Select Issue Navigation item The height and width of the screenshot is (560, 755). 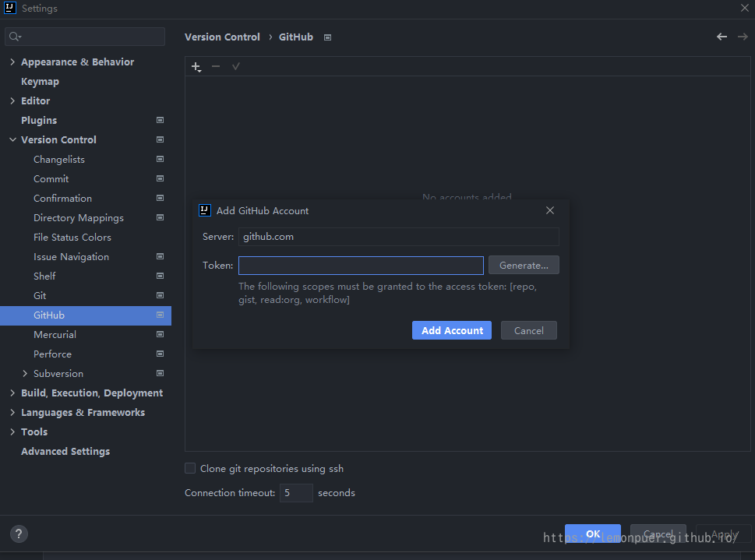click(x=71, y=257)
